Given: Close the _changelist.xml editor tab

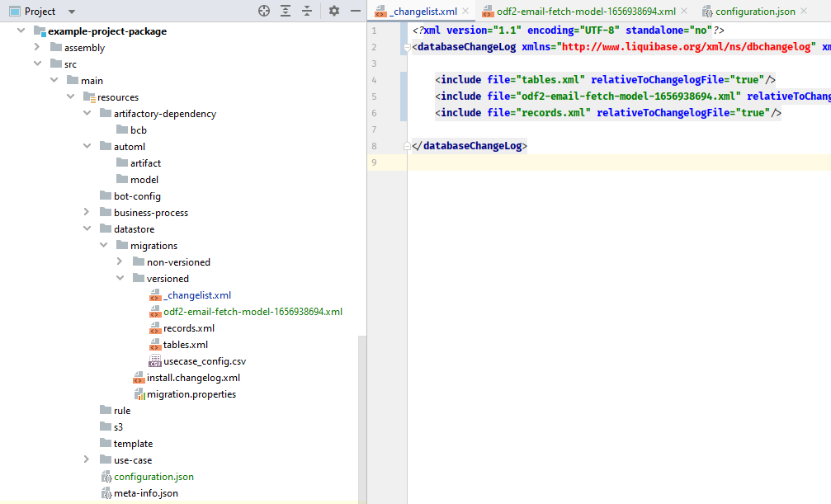Looking at the screenshot, I should [x=465, y=11].
